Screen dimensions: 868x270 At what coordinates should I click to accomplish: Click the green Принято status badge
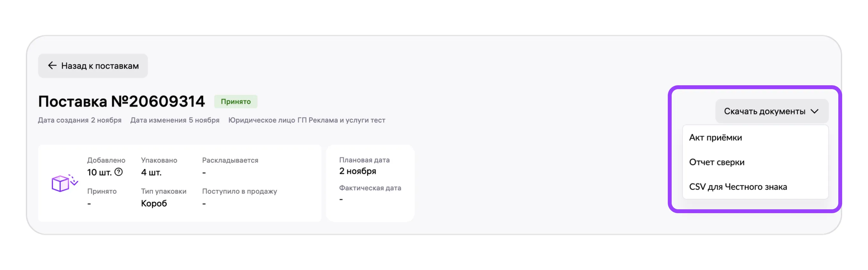point(235,101)
